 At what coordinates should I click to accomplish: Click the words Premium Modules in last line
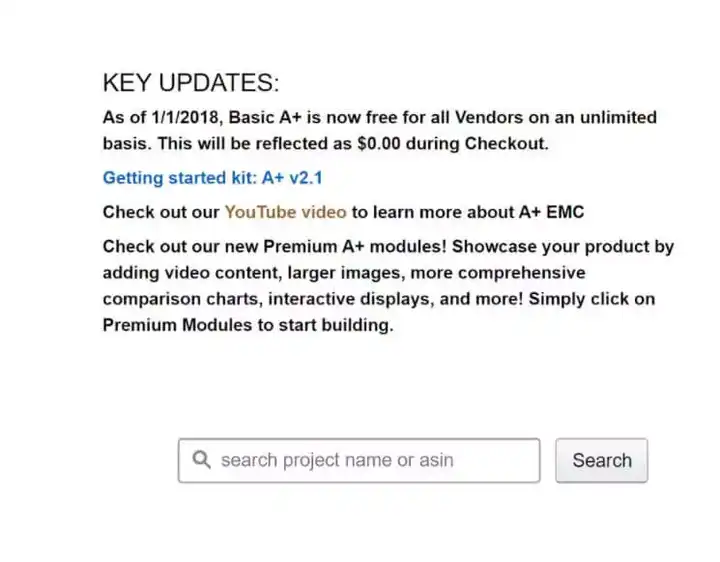177,325
